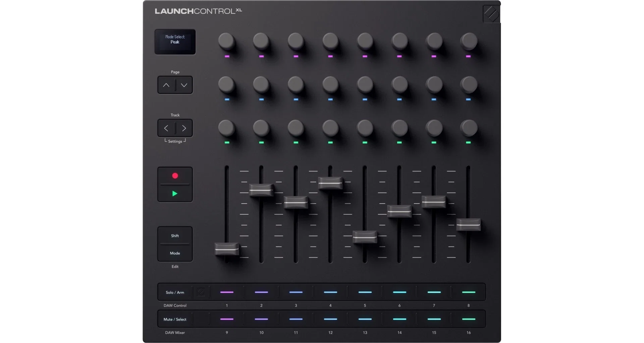
Task: Click the Track right arrow button
Action: point(184,128)
